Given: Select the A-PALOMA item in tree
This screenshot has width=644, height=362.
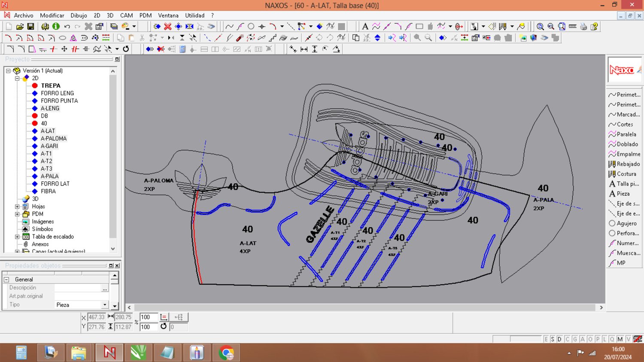Looking at the screenshot, I should pos(54,139).
